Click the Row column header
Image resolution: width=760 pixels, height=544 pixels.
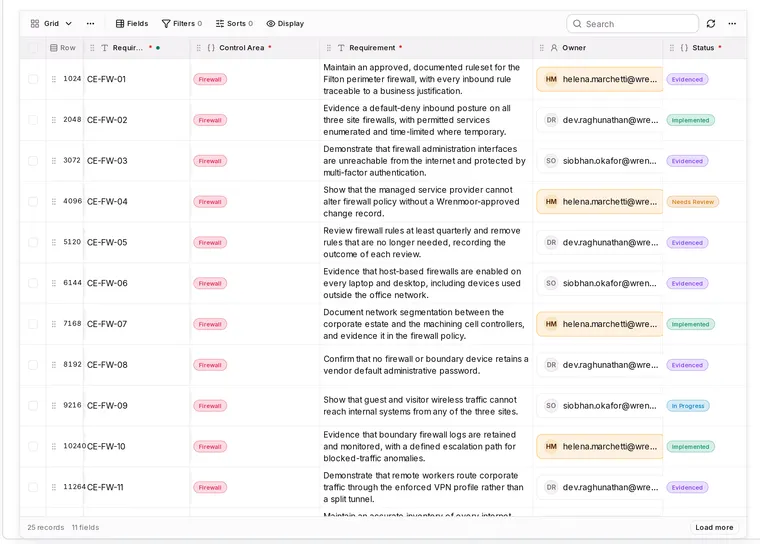(63, 48)
